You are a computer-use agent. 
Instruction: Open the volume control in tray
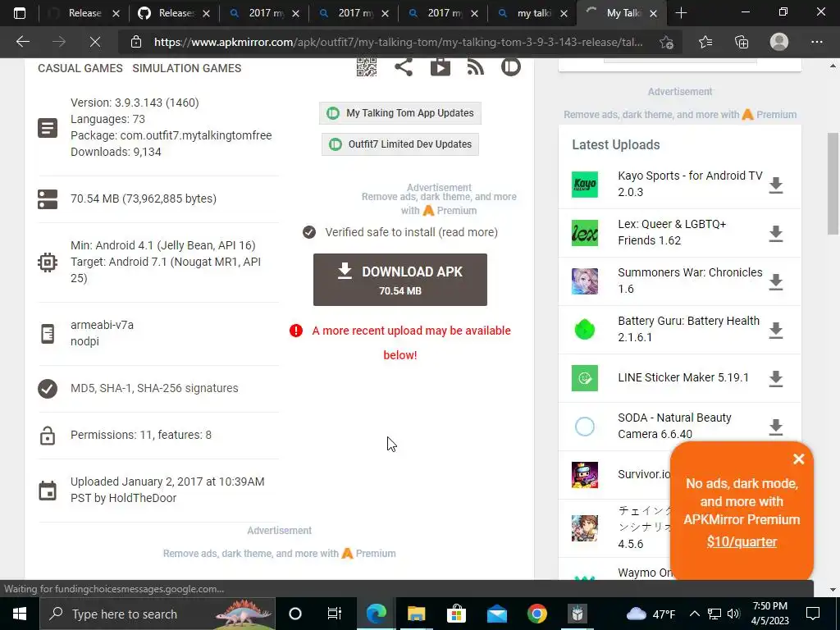click(x=733, y=614)
